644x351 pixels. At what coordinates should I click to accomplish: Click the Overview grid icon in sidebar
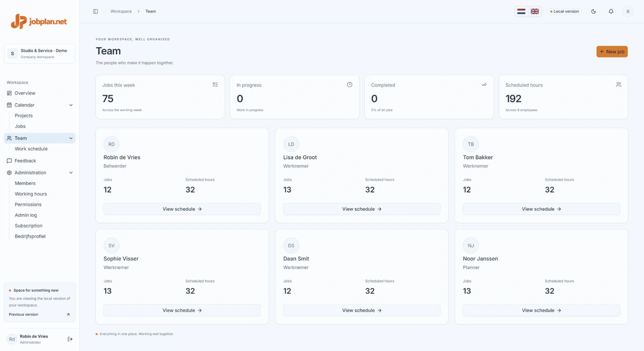[x=9, y=93]
